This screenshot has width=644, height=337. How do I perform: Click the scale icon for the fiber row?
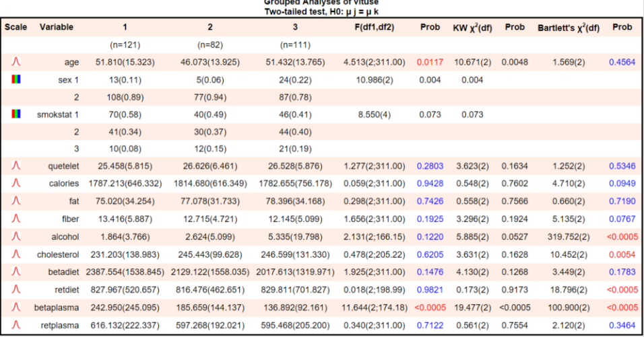coord(16,219)
